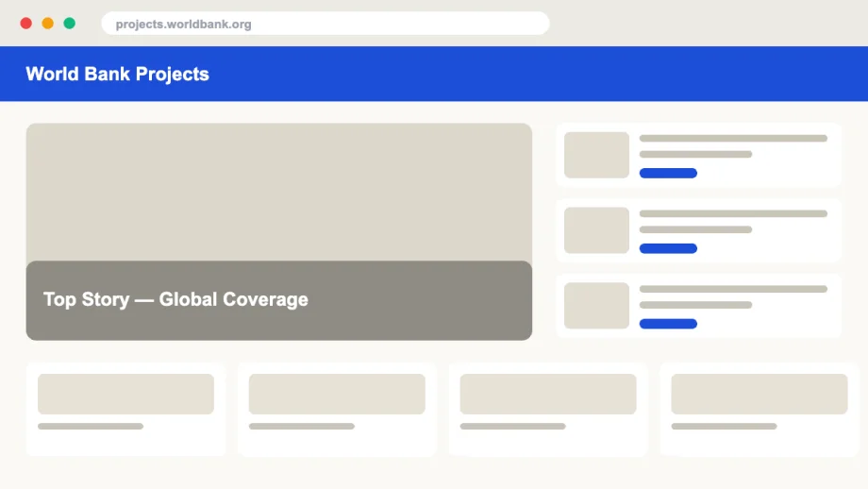Click the blue button in third side story
868x489 pixels.
click(x=668, y=324)
